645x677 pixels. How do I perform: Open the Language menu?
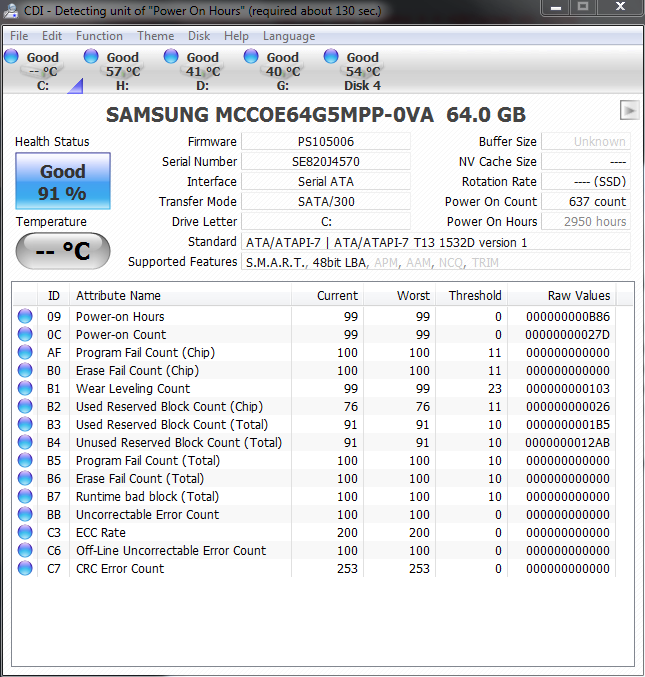(x=289, y=36)
